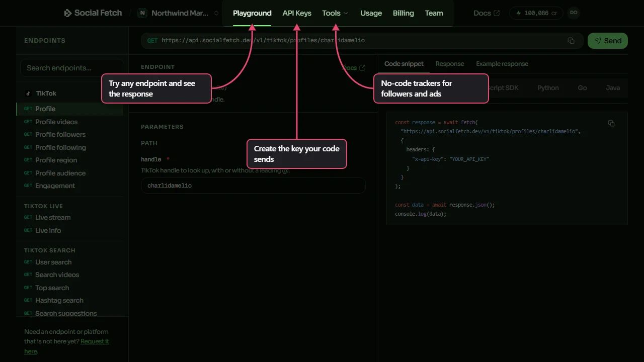Open the Profile videos endpoint
The image size is (644, 362).
coord(70,122)
